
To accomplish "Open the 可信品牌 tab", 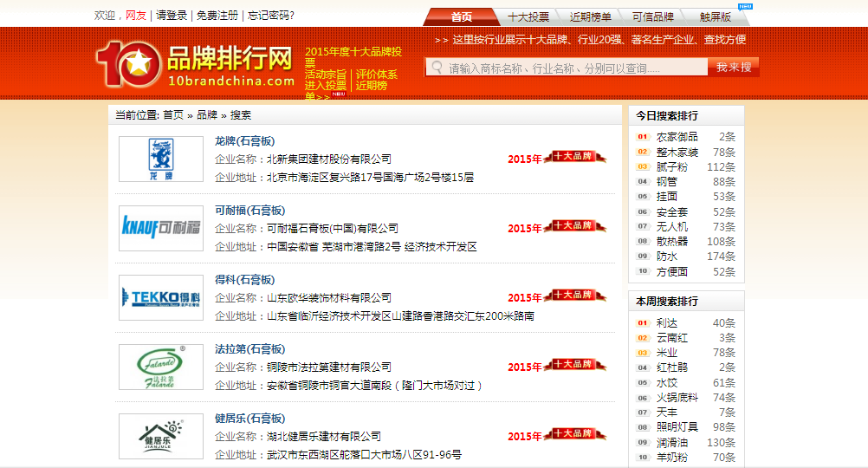I will pyautogui.click(x=652, y=17).
